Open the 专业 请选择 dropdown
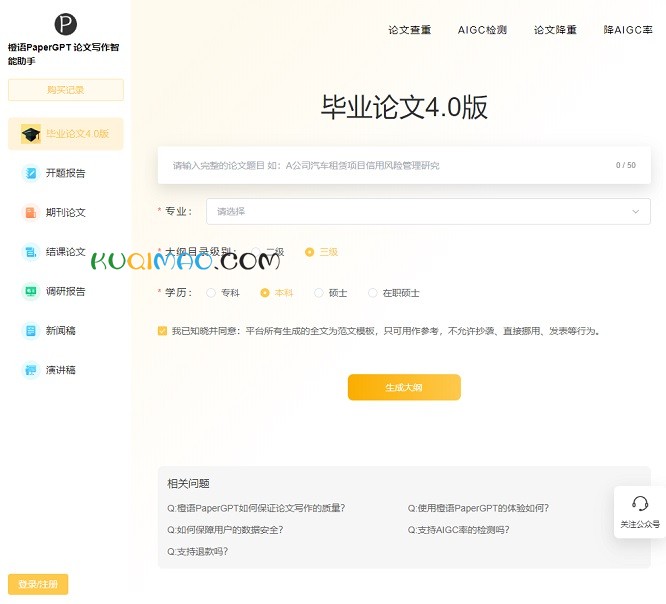The height and width of the screenshot is (604, 666). (x=428, y=211)
